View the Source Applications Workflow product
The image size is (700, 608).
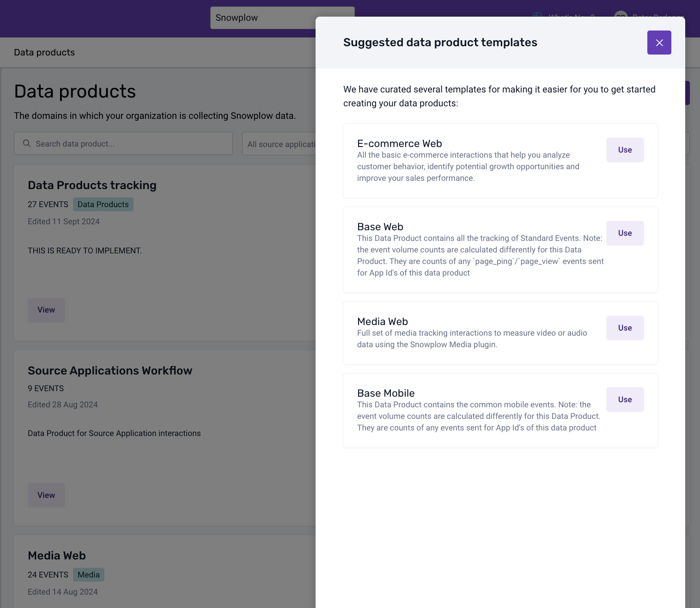tap(46, 495)
